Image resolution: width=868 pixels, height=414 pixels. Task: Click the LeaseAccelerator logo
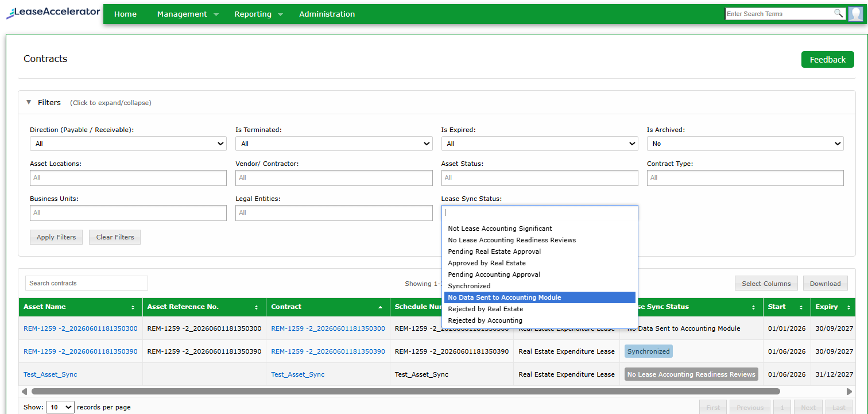[53, 12]
